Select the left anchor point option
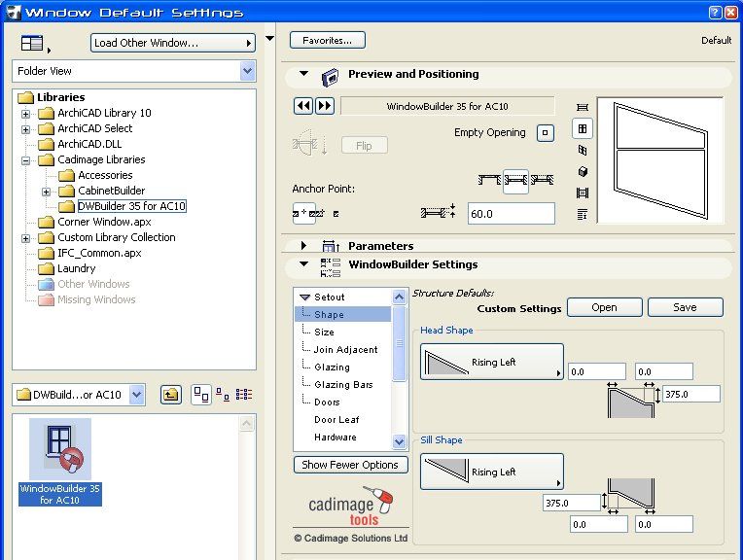Screen dimensions: 743x560 click(304, 213)
